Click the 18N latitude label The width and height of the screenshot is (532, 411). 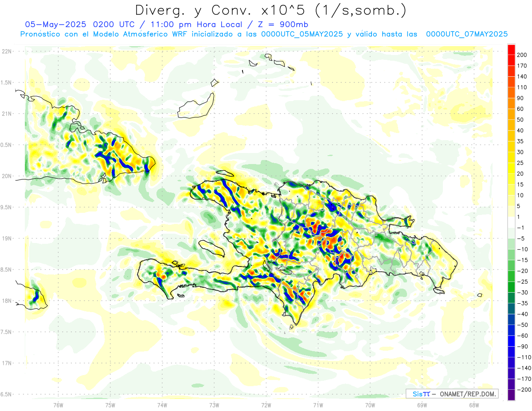(7, 301)
